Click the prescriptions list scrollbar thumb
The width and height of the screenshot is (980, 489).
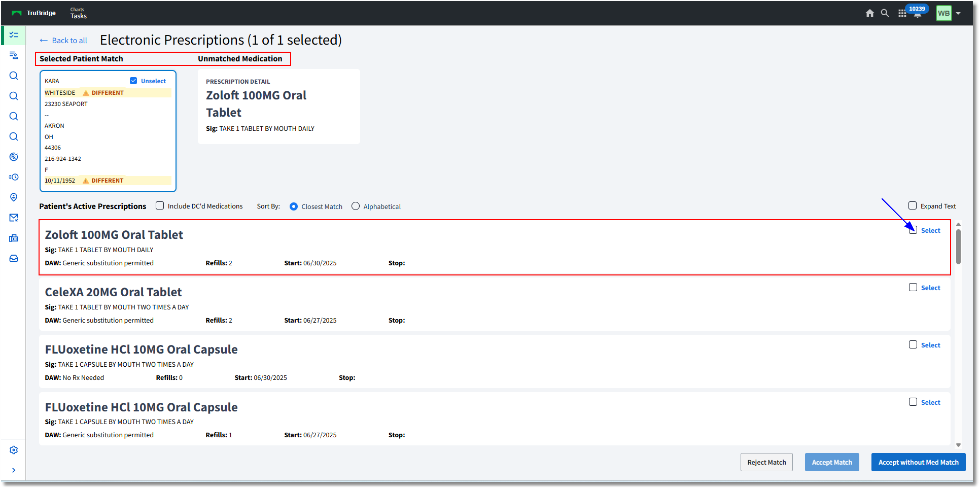(x=958, y=247)
